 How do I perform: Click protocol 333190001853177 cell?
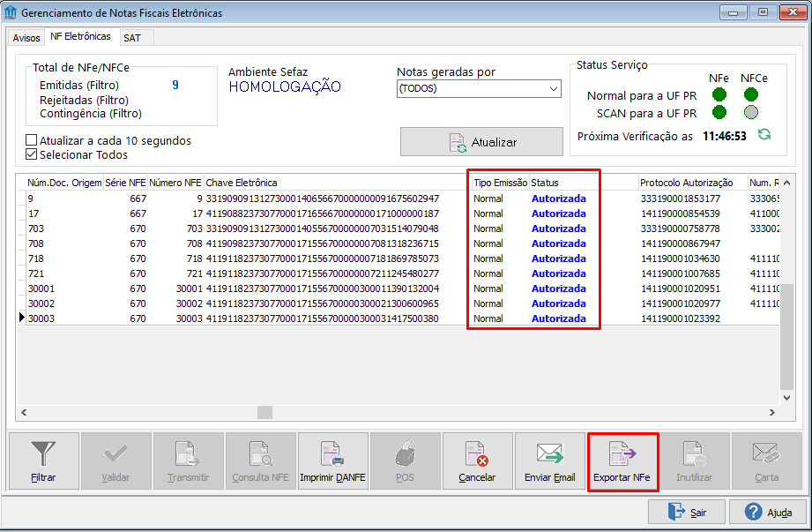point(681,199)
